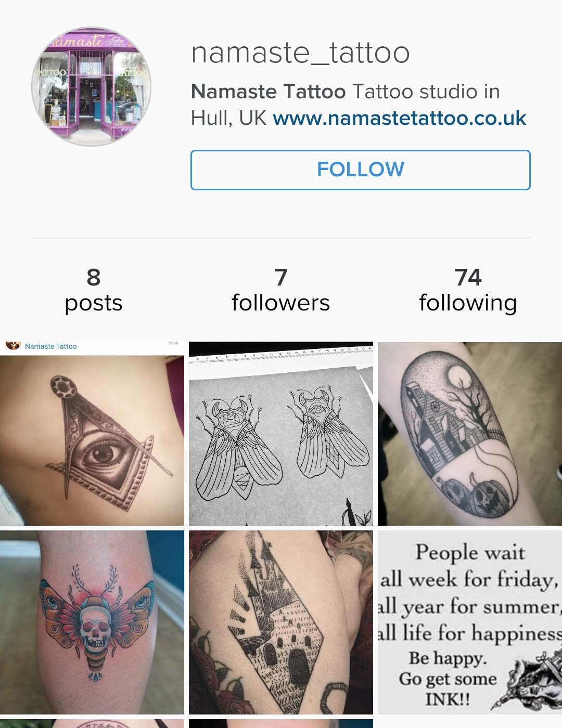This screenshot has height=728, width=562.
Task: View the 74 following list
Action: pyautogui.click(x=468, y=290)
